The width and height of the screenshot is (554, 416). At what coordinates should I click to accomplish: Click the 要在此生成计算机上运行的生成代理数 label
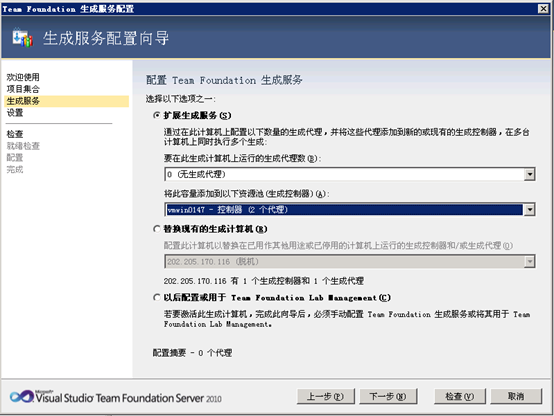coord(242,158)
